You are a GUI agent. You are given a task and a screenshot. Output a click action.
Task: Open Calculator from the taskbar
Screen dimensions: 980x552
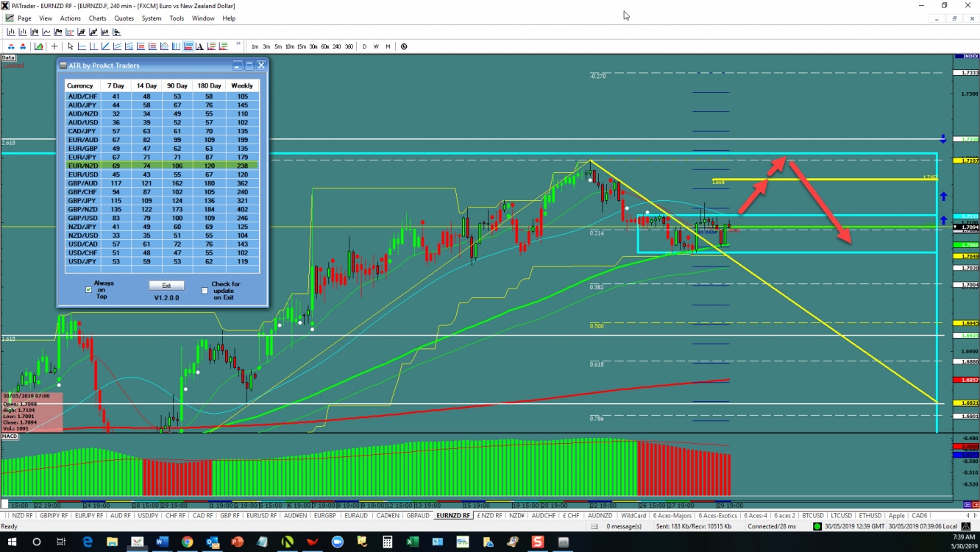click(x=387, y=542)
